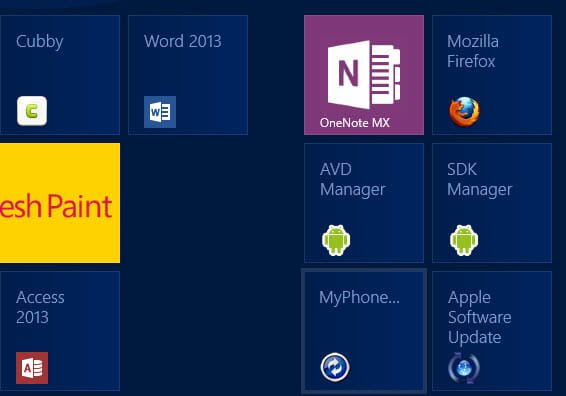This screenshot has height=396, width=566.
Task: Click the OneNote MX label text
Action: pos(354,123)
